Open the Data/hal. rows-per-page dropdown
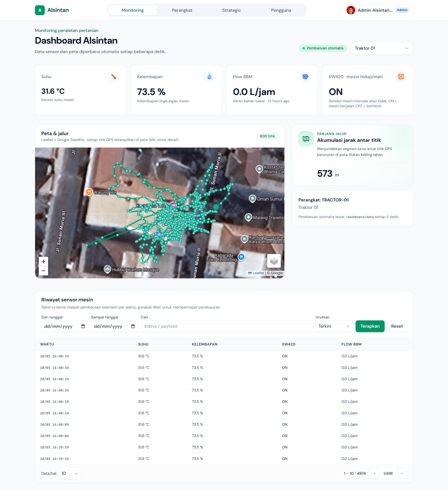This screenshot has width=448, height=490. (x=70, y=473)
